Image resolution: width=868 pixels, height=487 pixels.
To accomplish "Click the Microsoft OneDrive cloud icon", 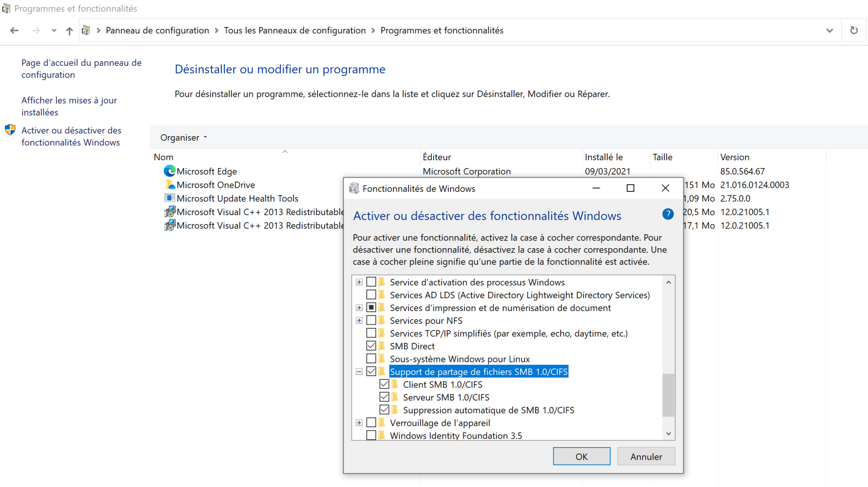I will click(170, 185).
